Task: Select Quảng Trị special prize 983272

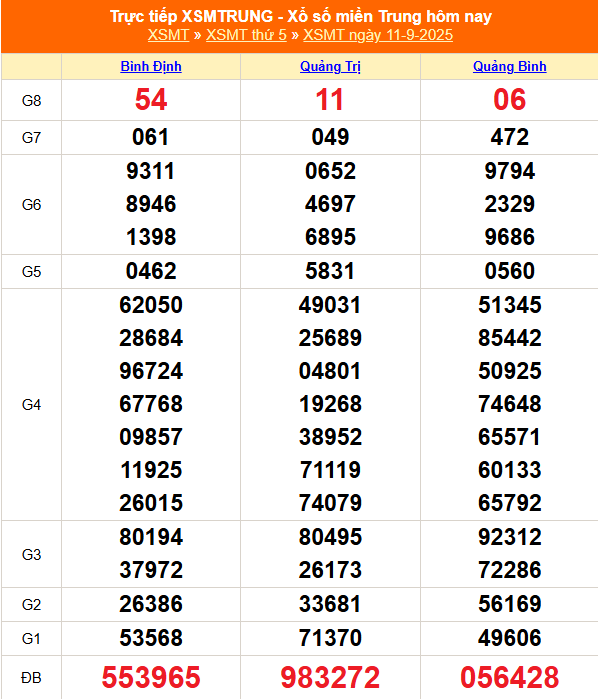Action: (330, 677)
